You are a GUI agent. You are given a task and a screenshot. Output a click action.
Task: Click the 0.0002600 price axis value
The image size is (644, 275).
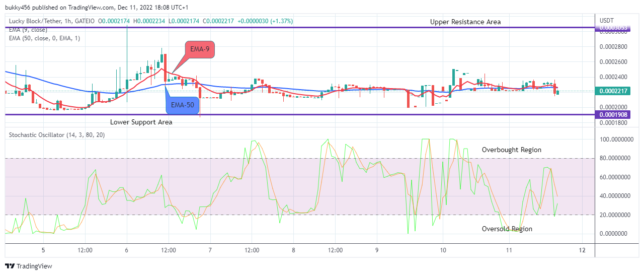pyautogui.click(x=613, y=61)
